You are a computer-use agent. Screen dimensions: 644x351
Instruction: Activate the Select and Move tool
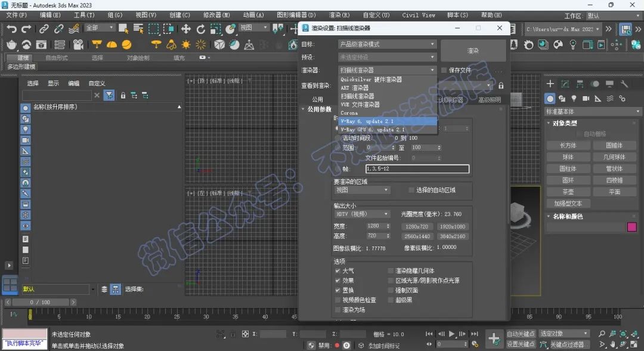click(x=185, y=29)
